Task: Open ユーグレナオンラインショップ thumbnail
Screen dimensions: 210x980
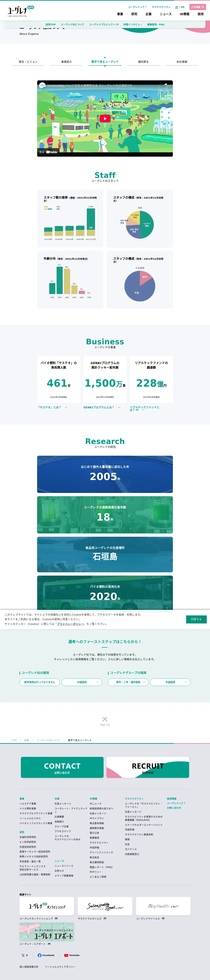Action: pos(46,906)
